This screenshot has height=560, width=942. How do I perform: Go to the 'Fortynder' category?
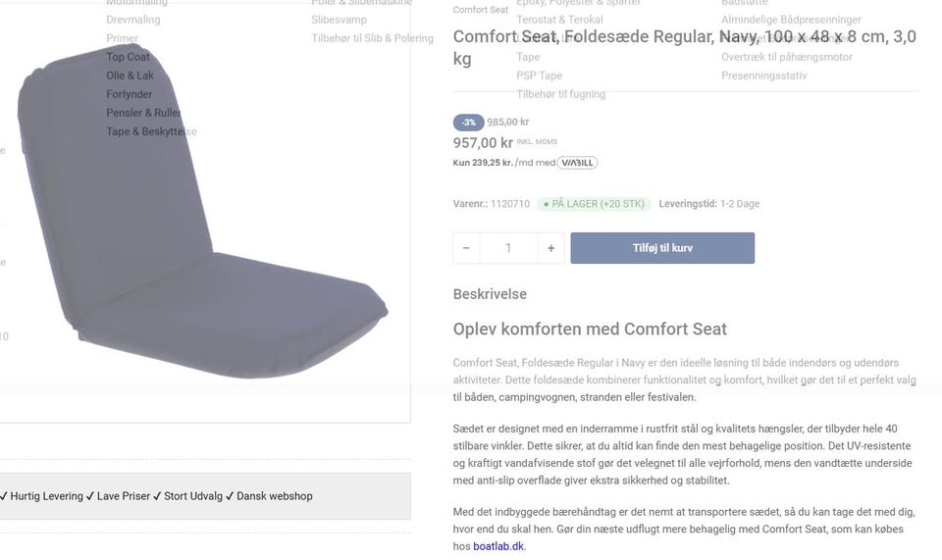tap(130, 94)
